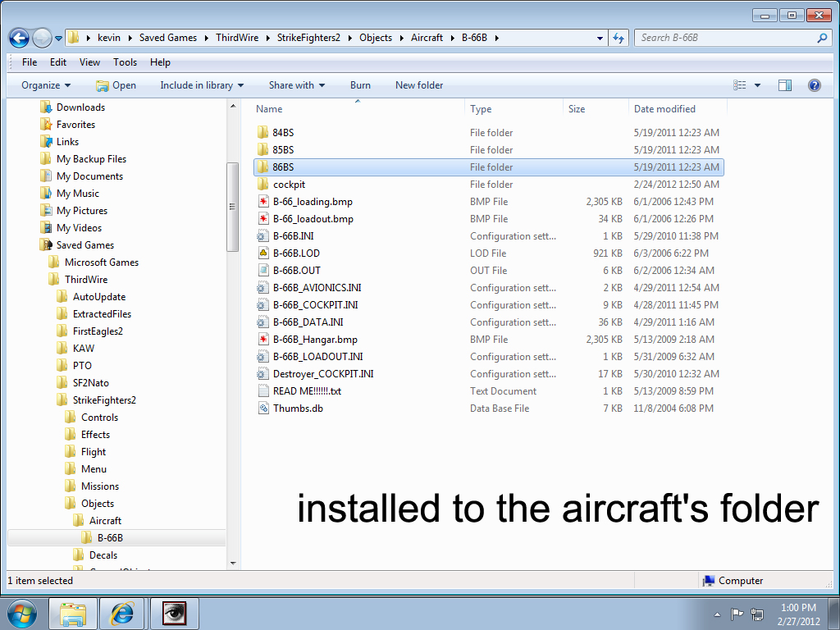Open Internet Explorer from the taskbar
The image size is (840, 630).
122,614
